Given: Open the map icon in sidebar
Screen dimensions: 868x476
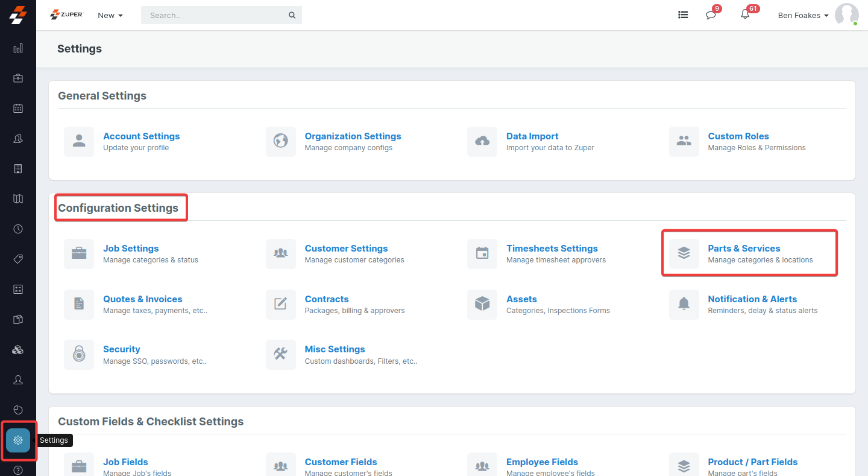Looking at the screenshot, I should point(18,199).
